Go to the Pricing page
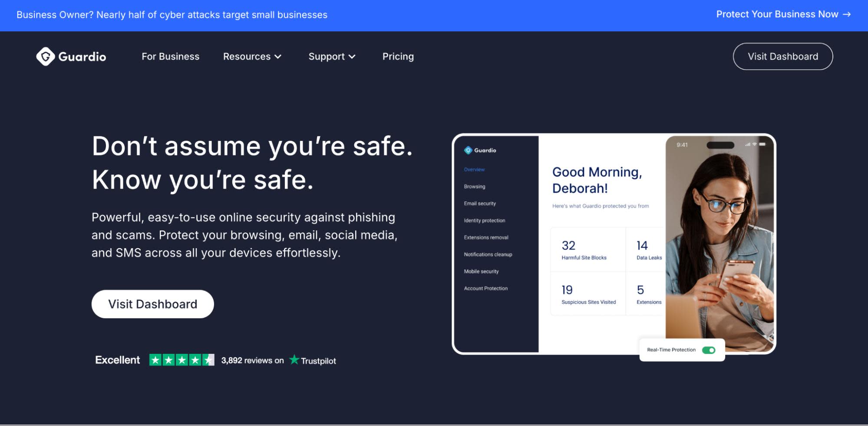 coord(398,57)
